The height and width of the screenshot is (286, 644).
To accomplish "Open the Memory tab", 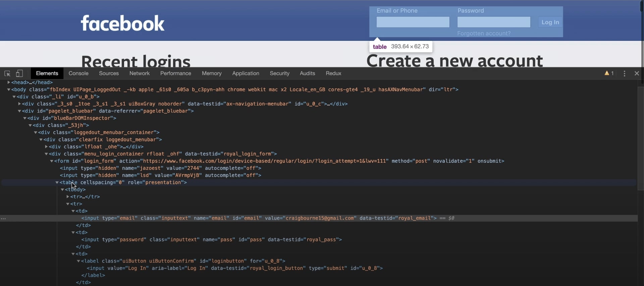I will (212, 73).
